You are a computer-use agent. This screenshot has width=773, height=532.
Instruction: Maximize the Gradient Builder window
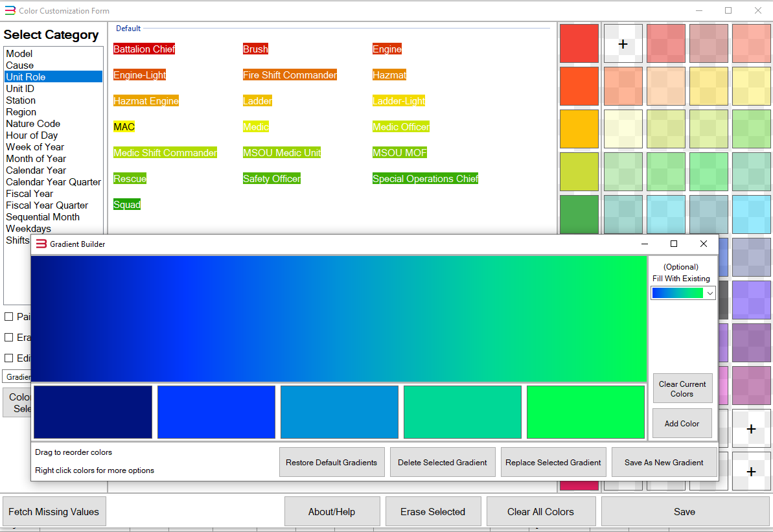click(673, 244)
